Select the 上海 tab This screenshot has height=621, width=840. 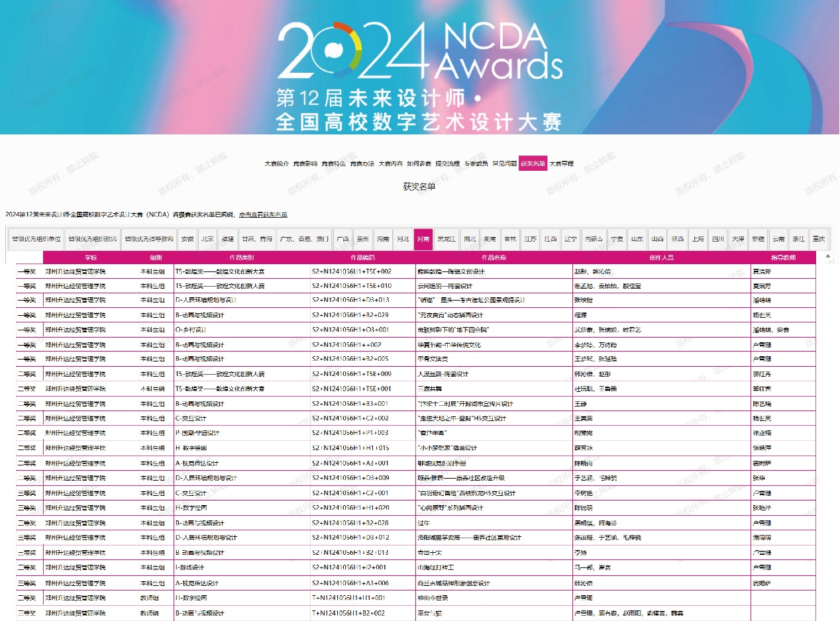point(697,239)
